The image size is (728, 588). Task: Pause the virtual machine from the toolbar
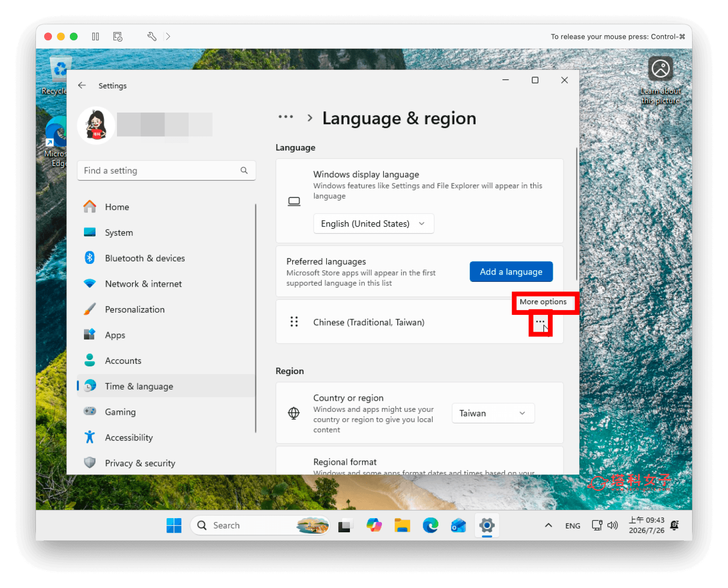(96, 36)
